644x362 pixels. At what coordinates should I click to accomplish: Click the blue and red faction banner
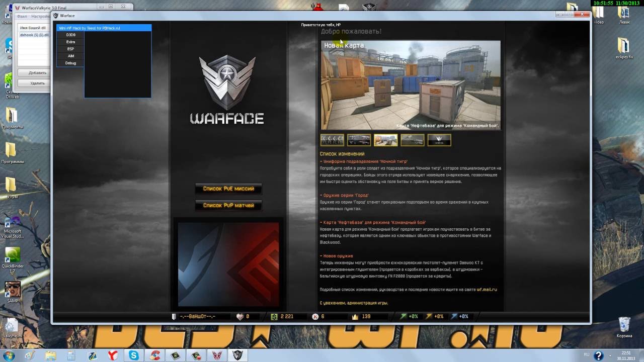point(228,264)
